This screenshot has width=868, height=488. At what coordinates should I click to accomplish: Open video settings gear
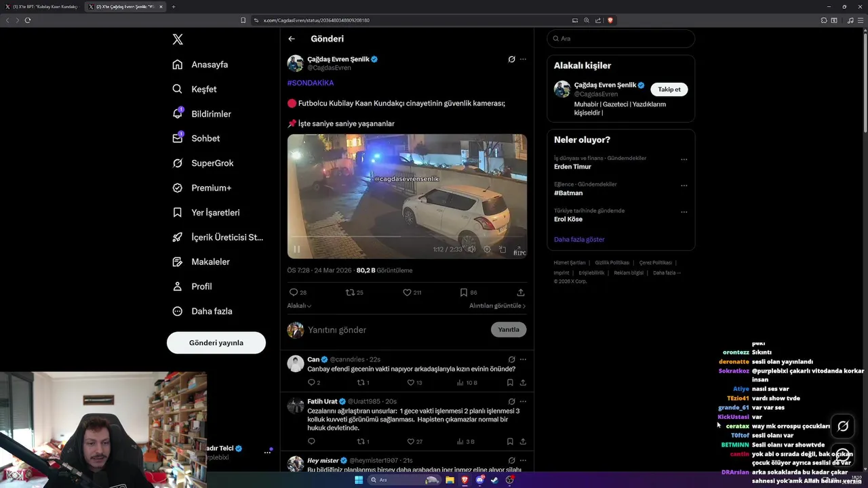487,249
